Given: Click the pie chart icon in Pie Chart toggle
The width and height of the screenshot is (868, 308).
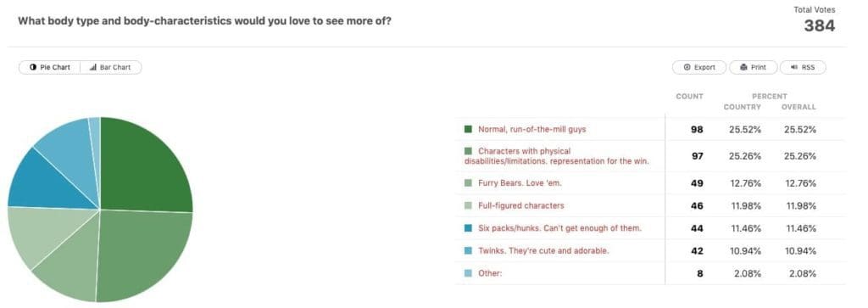Looking at the screenshot, I should [x=33, y=67].
